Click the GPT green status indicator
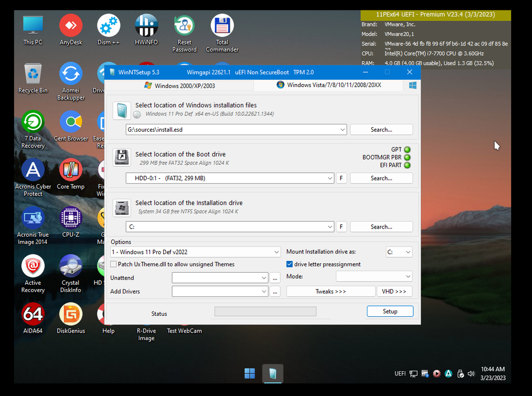The height and width of the screenshot is (396, 532). point(407,149)
